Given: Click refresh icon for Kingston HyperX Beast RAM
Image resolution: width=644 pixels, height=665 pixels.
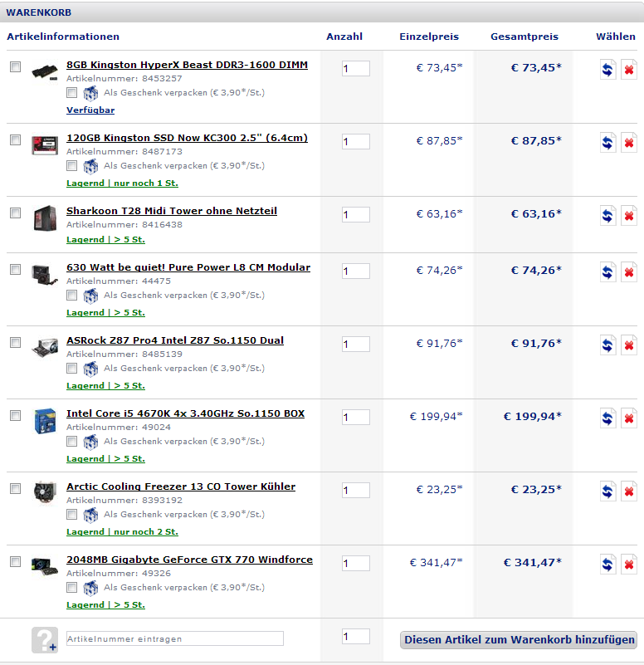Looking at the screenshot, I should tap(607, 69).
